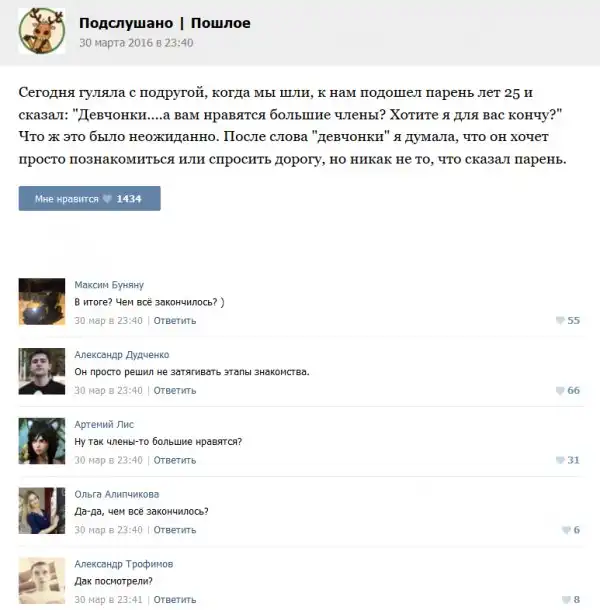Open Александр Дудченко's avatar thumbnail
Screen dimensions: 600x610
tap(42, 371)
